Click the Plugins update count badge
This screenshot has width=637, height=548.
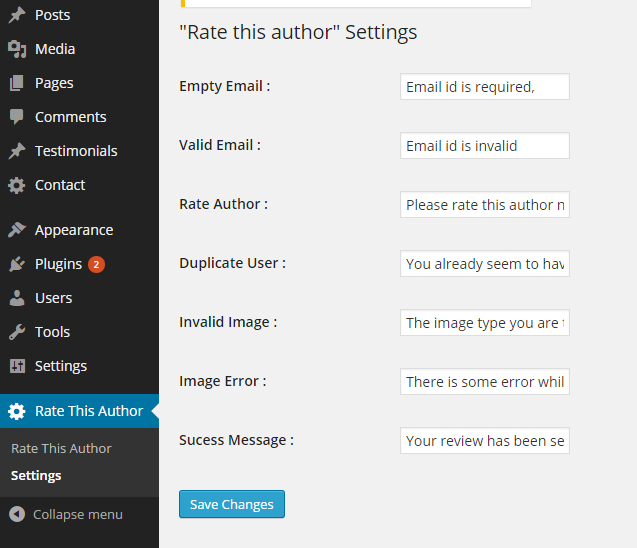pos(96,264)
